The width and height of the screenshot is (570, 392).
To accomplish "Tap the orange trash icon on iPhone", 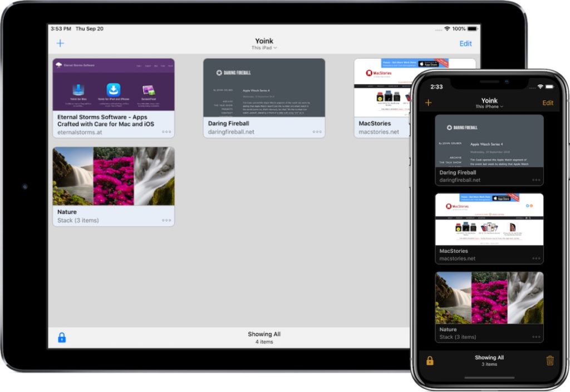I will [x=550, y=360].
